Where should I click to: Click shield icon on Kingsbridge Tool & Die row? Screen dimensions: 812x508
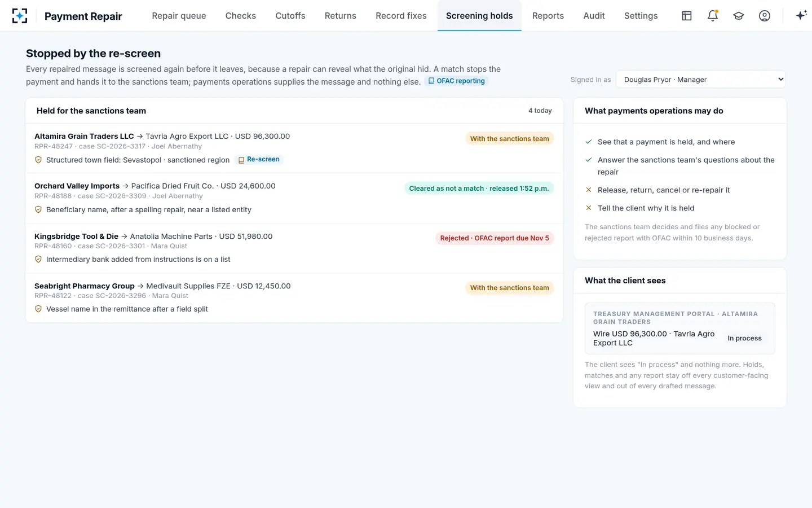coord(38,259)
